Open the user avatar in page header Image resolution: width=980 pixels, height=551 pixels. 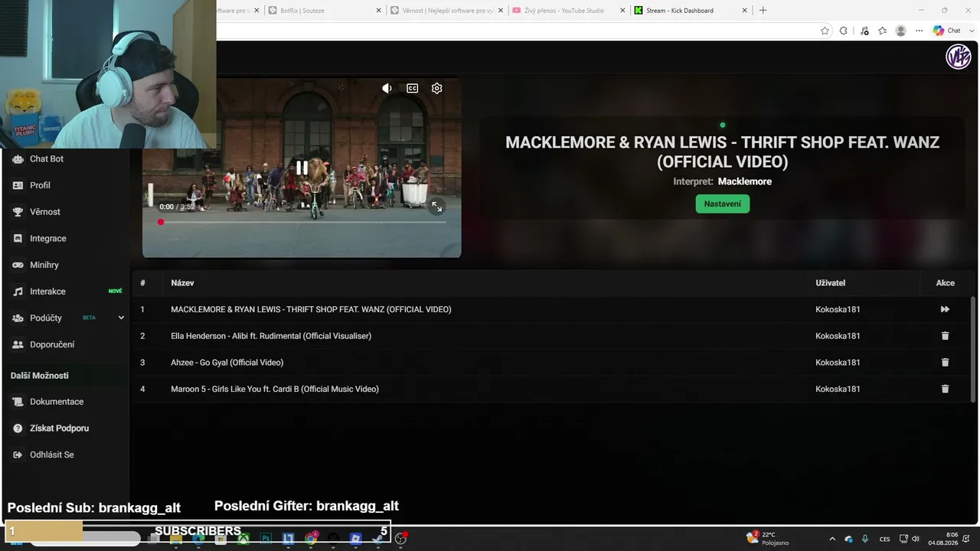958,57
